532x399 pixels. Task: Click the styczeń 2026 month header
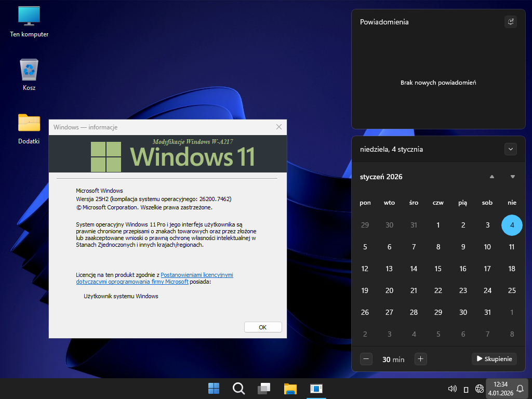click(381, 177)
